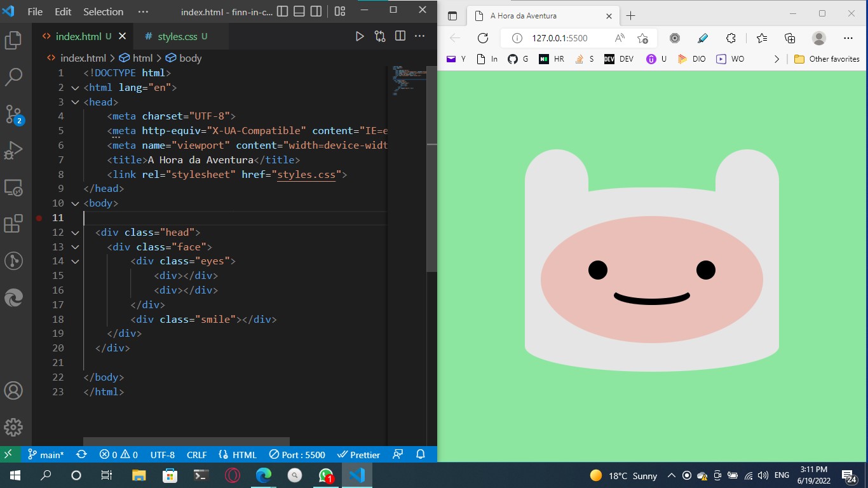Viewport: 868px width, 488px height.
Task: Collapse the div face on line 13
Action: (76, 247)
